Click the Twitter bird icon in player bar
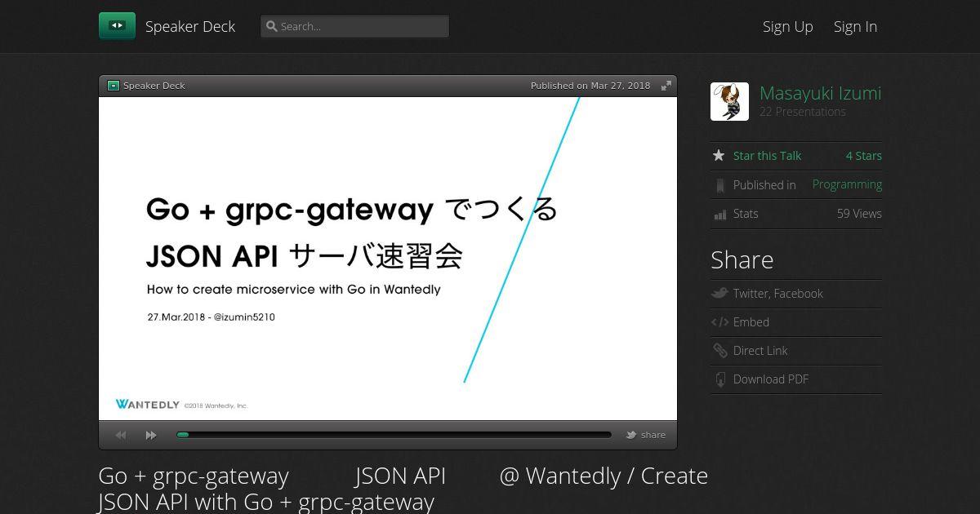The height and width of the screenshot is (514, 980). click(631, 435)
